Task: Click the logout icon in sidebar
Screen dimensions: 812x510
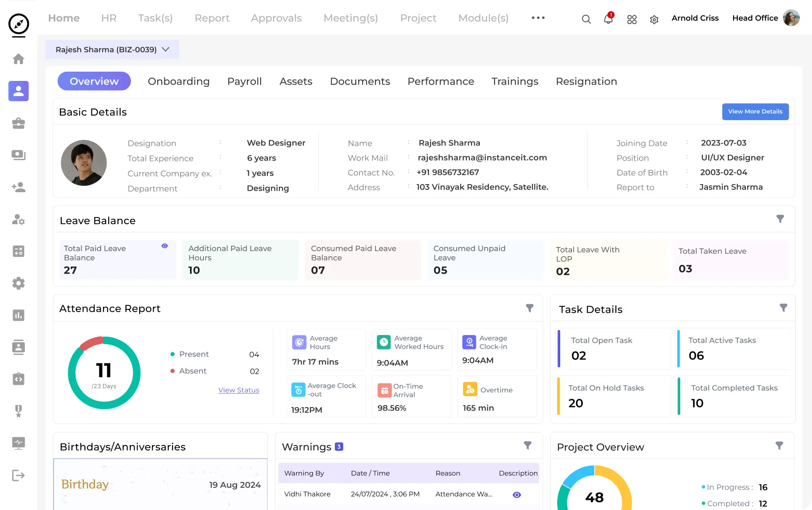Action: coord(19,475)
